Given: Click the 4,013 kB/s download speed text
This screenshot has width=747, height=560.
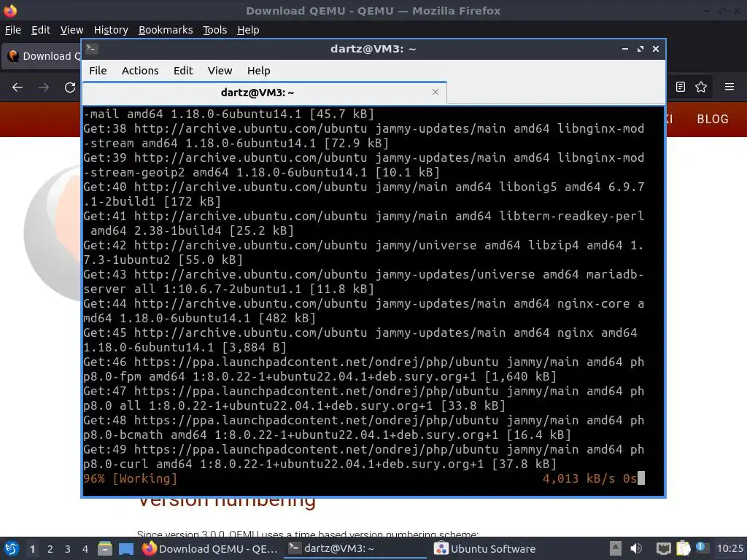Looking at the screenshot, I should [x=578, y=478].
